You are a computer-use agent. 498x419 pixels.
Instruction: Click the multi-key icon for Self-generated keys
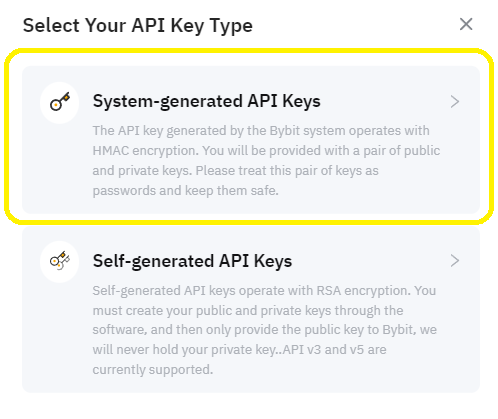pos(60,261)
